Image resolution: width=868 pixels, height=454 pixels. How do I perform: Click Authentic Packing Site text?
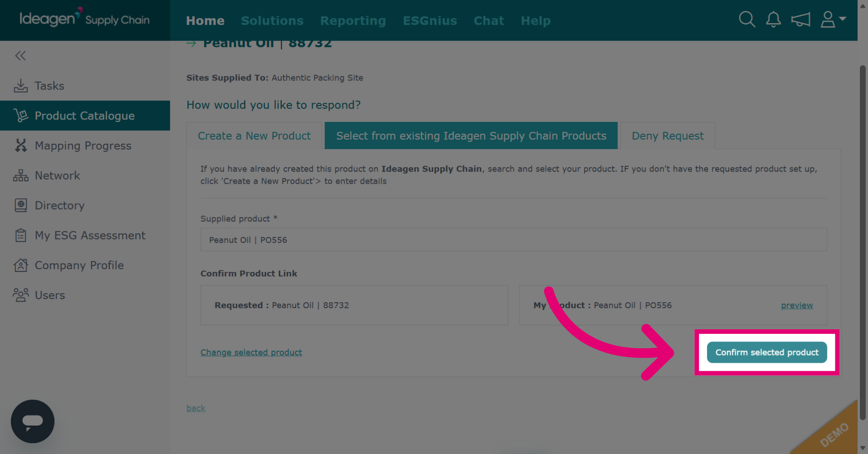click(317, 78)
